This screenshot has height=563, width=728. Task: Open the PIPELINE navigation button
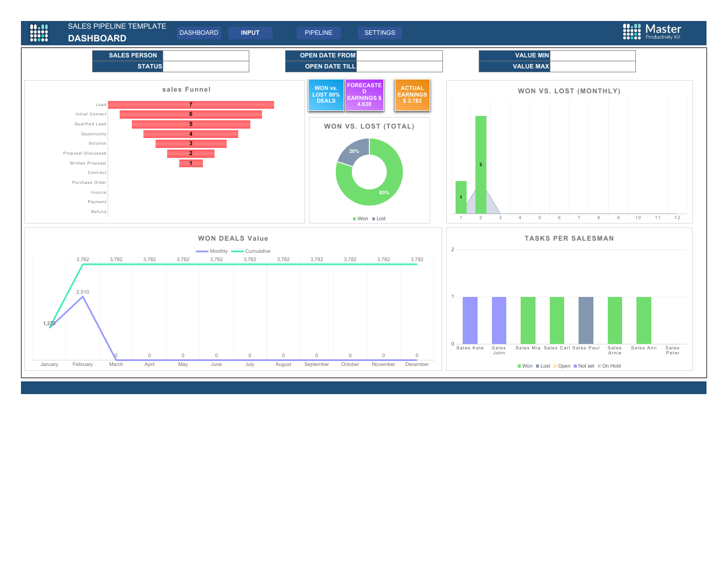pyautogui.click(x=319, y=33)
